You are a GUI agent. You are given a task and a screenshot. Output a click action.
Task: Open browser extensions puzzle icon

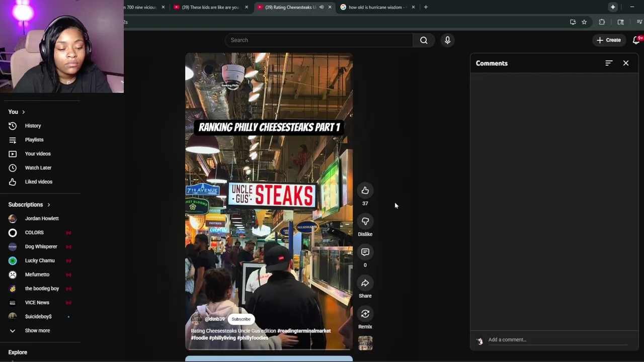(602, 22)
